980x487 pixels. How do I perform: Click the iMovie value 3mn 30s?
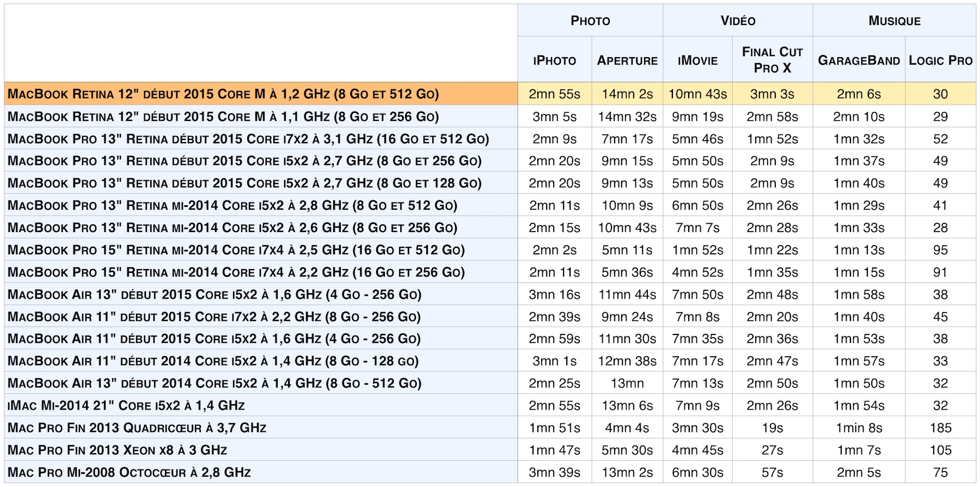point(697,428)
